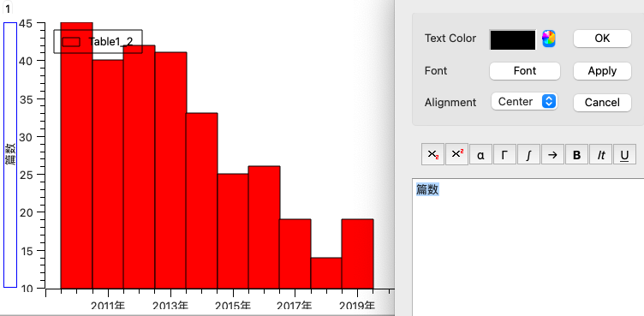Image resolution: width=644 pixels, height=316 pixels.
Task: Click the 篇数 text in the editor
Action: [427, 189]
